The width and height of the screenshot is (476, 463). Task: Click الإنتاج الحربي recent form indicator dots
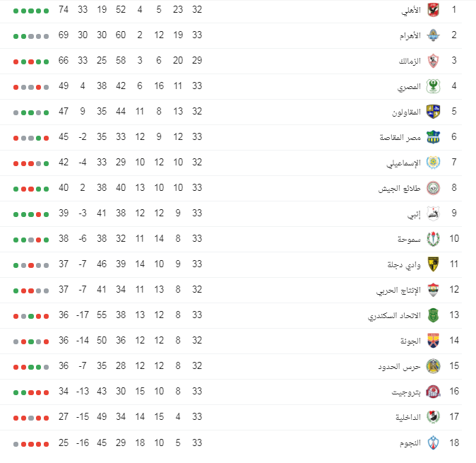[31, 290]
